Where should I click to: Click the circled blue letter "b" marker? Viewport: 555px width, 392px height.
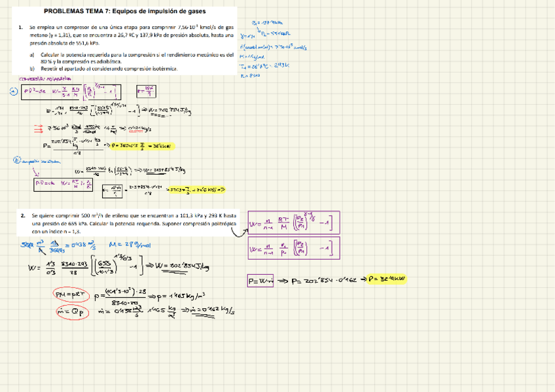point(18,159)
